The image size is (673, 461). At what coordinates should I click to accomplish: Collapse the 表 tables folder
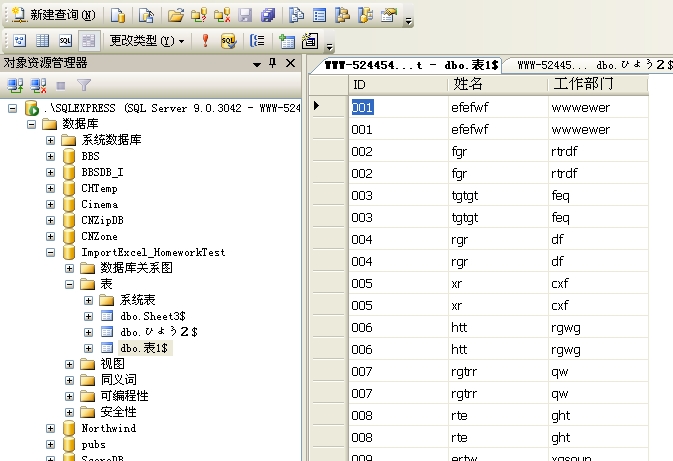pyautogui.click(x=69, y=284)
